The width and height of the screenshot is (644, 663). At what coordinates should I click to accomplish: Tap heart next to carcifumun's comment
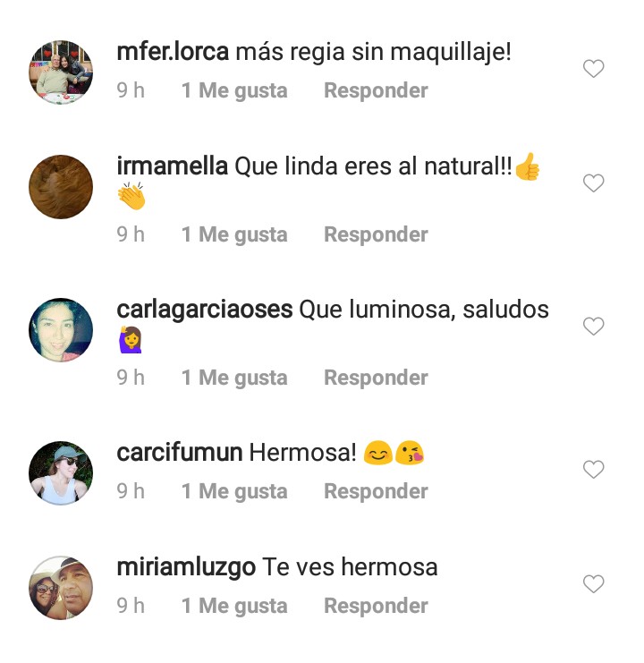coord(593,470)
